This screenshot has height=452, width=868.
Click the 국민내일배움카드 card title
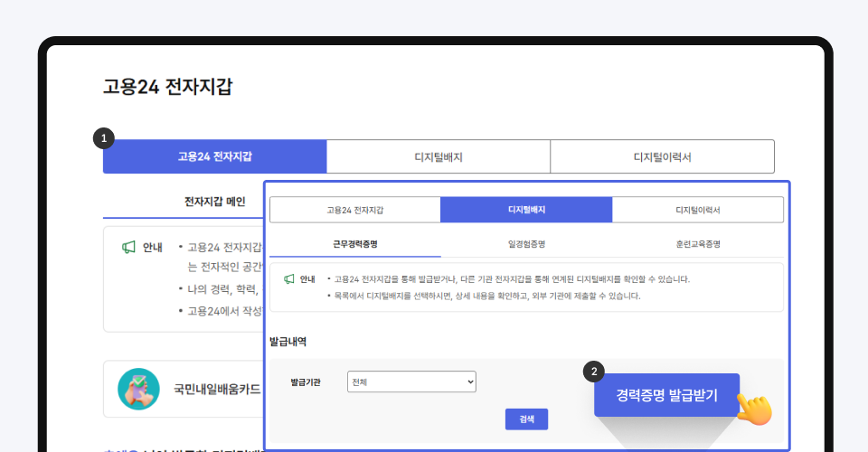click(217, 390)
